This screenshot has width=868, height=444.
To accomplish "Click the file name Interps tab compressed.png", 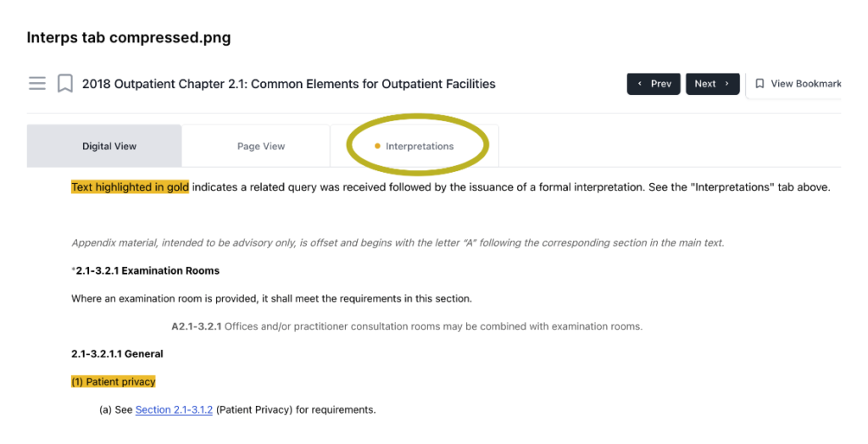I will point(129,38).
